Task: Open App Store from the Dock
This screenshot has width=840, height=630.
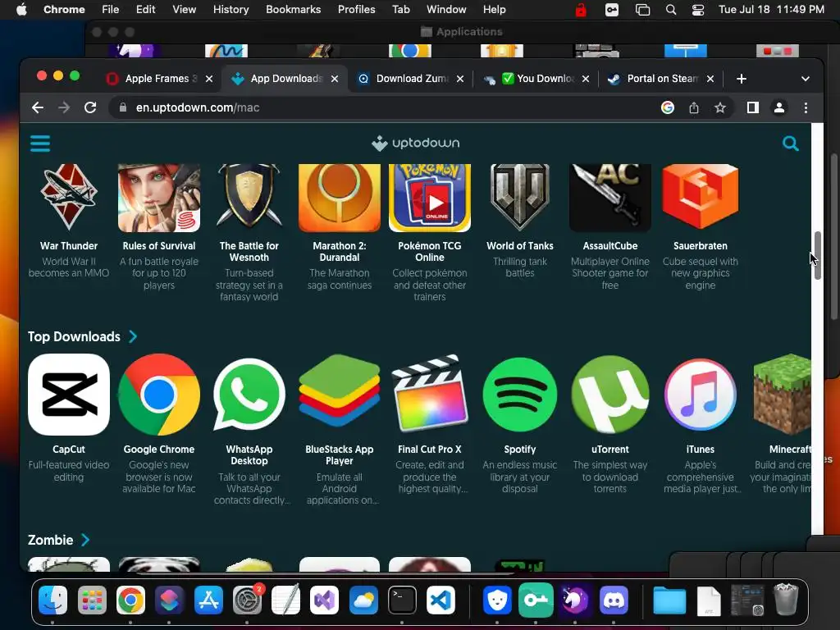Action: (x=208, y=600)
